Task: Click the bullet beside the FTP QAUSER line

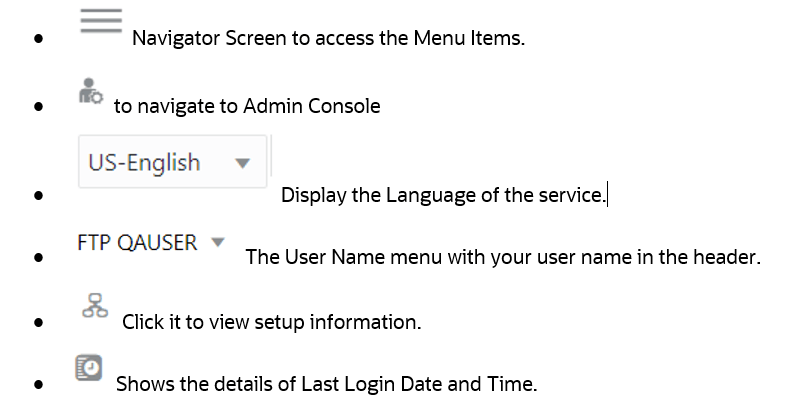Action: click(x=37, y=259)
